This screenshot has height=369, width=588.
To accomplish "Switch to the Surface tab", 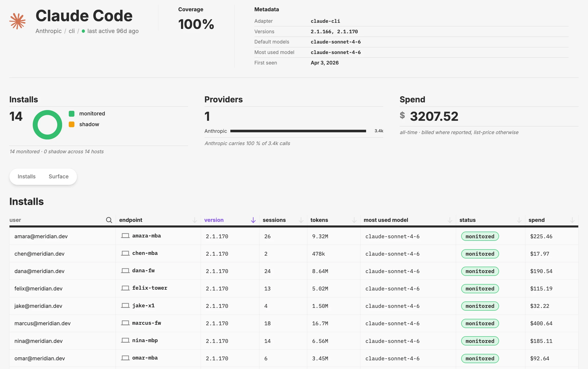I will coord(59,177).
